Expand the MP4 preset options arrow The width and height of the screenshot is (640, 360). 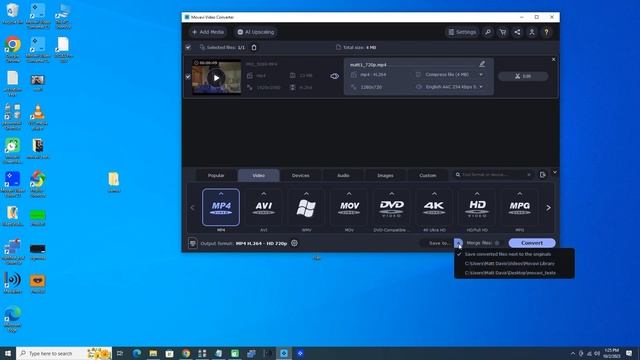coord(221,193)
